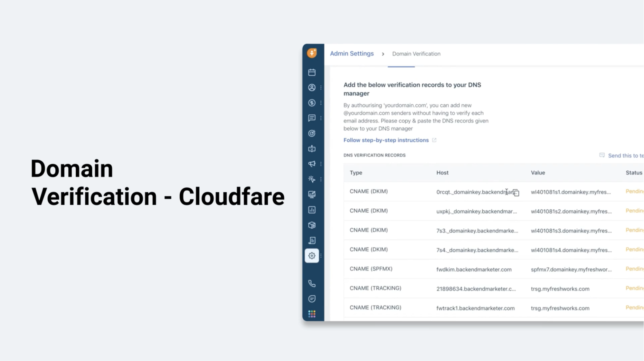The image size is (644, 361).
Task: Open the Campaigns megaphone icon
Action: [x=312, y=164]
